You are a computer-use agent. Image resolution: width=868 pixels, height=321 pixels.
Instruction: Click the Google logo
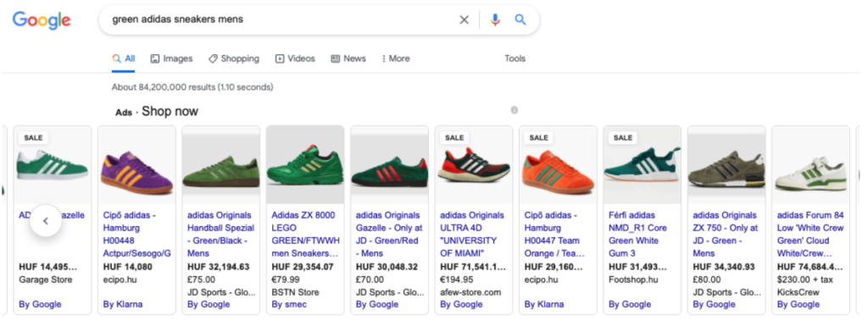pyautogui.click(x=42, y=20)
